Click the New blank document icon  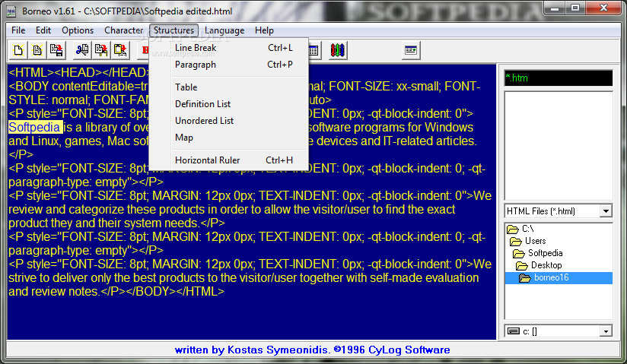[x=18, y=50]
